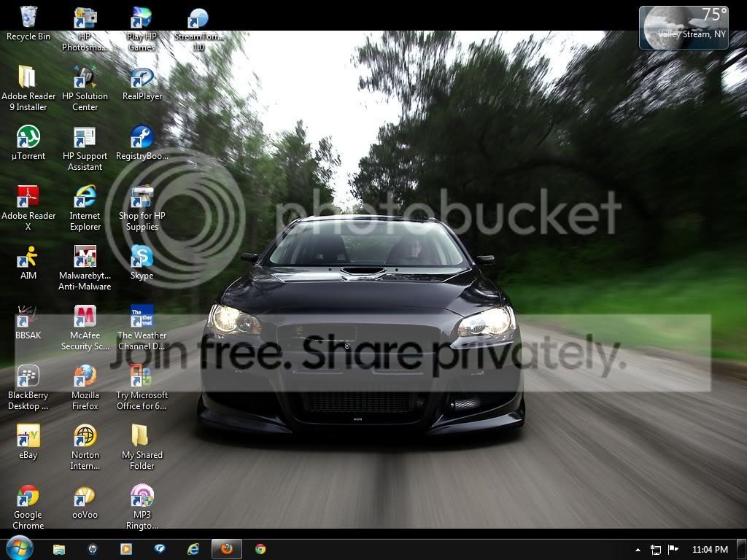Image resolution: width=747 pixels, height=560 pixels.
Task: Select the HP Support Assistant shortcut
Action: point(85,149)
